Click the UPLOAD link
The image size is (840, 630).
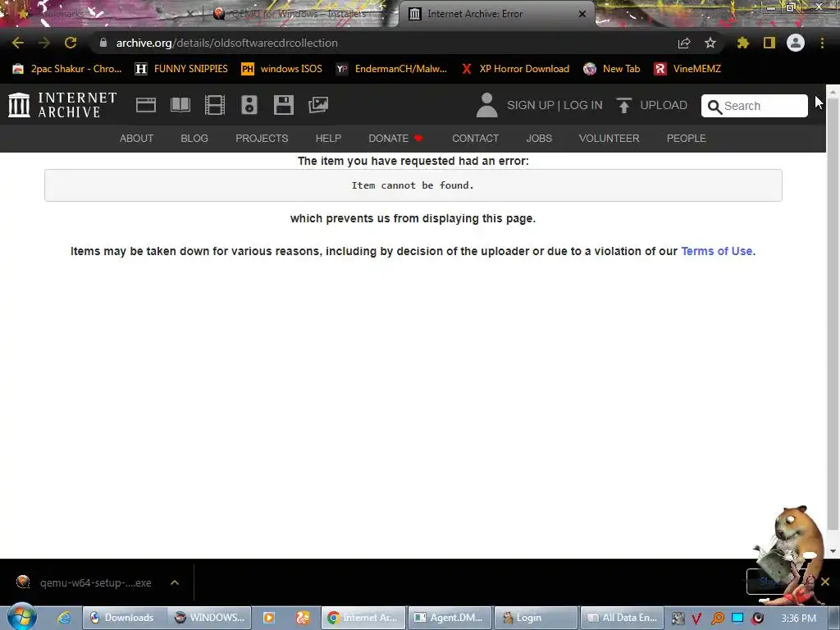tap(664, 106)
